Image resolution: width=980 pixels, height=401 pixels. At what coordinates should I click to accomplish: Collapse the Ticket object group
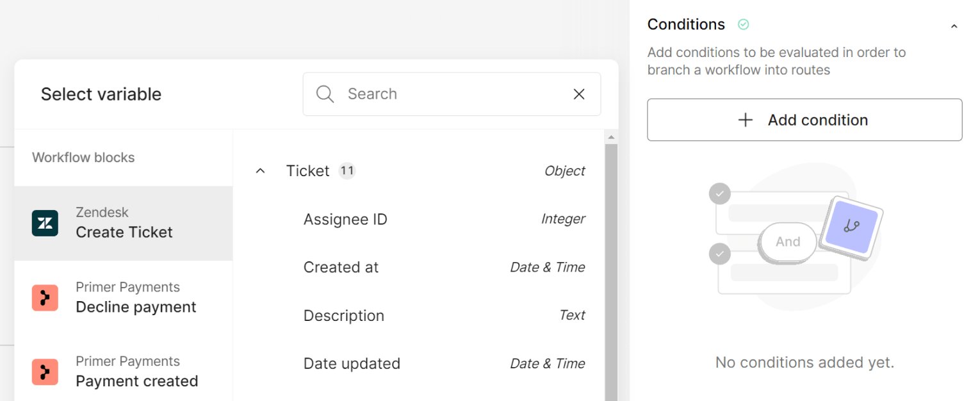[x=260, y=171]
